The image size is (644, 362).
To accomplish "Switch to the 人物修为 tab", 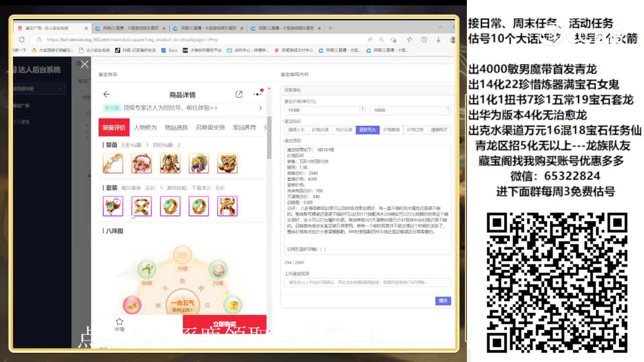I will (145, 127).
